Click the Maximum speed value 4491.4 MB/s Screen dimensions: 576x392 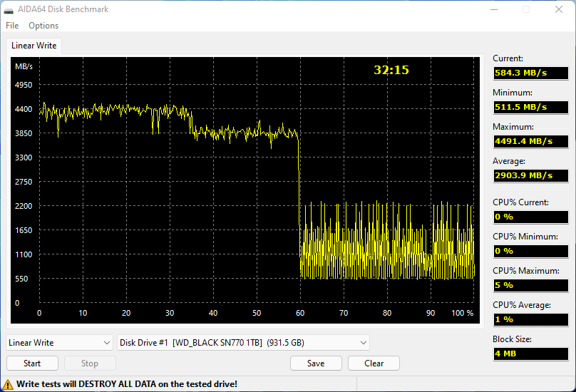(531, 141)
